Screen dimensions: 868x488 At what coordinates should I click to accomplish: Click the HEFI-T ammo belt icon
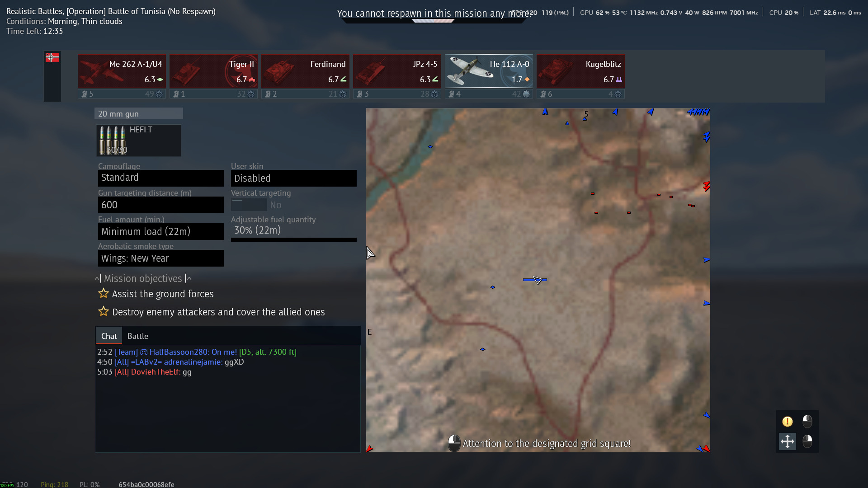(113, 140)
